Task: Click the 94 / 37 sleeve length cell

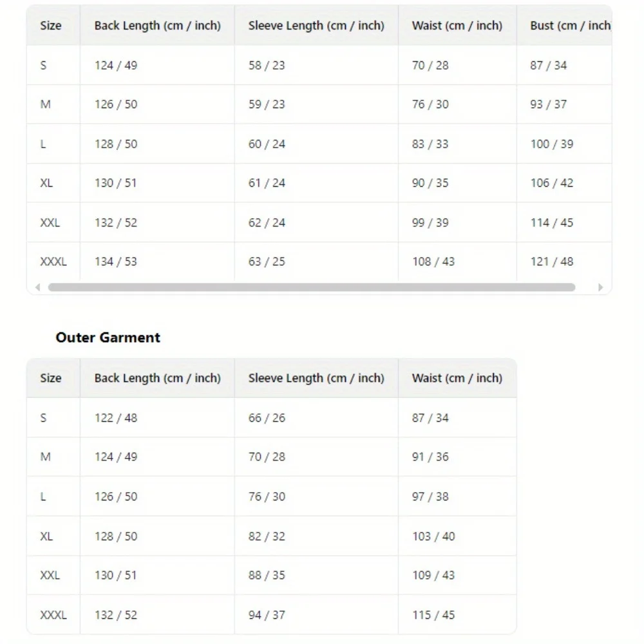Action: (x=267, y=615)
